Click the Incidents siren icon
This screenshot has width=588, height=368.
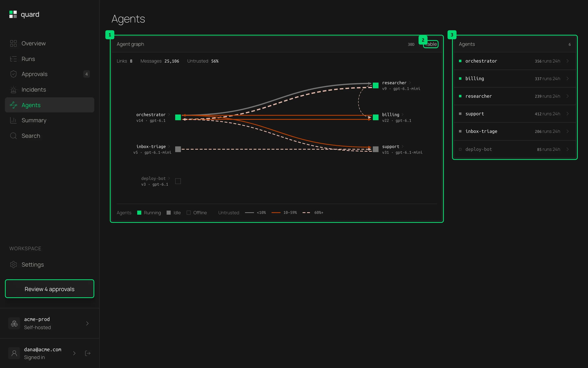point(13,90)
